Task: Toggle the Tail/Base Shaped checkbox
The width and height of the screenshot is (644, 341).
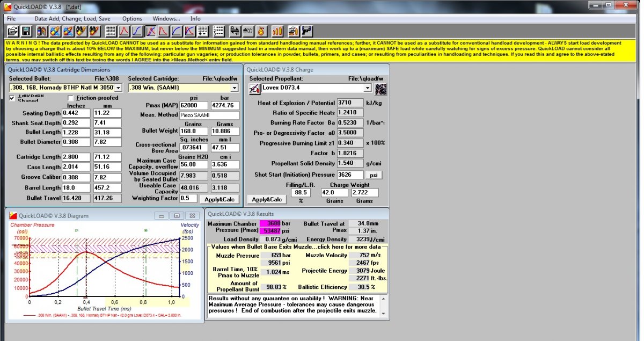Action: 13,98
